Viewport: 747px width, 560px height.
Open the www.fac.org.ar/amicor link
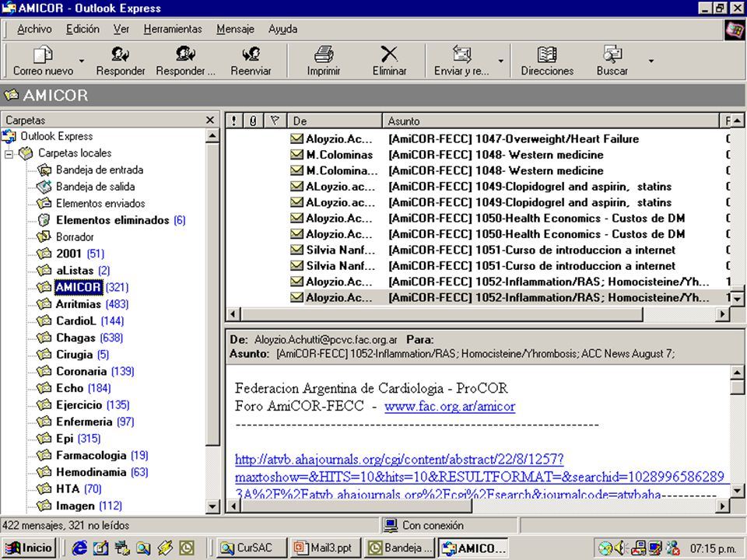450,406
